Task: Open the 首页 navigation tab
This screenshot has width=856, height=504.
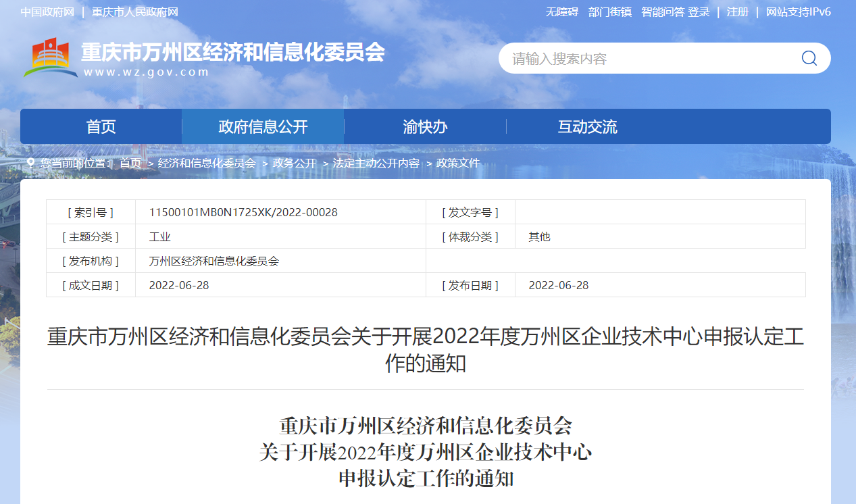Action: pos(101,126)
